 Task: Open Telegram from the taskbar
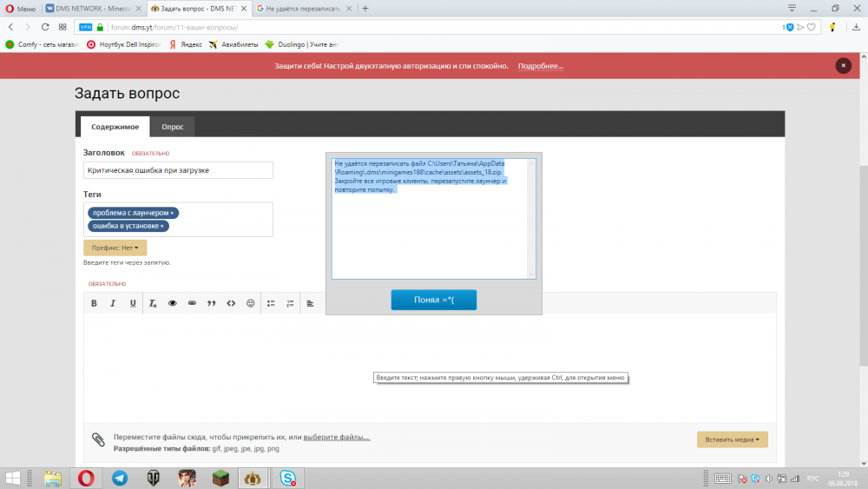pos(119,478)
